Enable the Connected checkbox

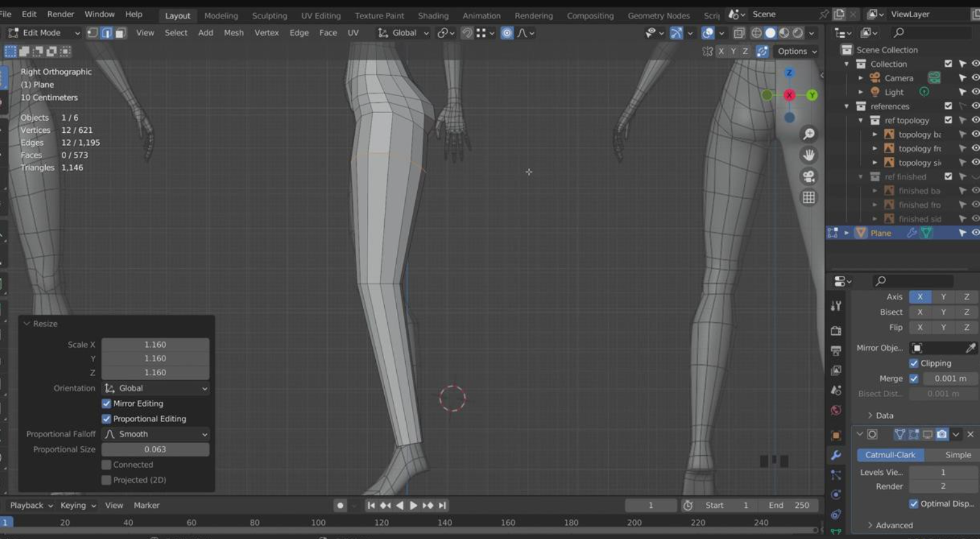point(107,465)
